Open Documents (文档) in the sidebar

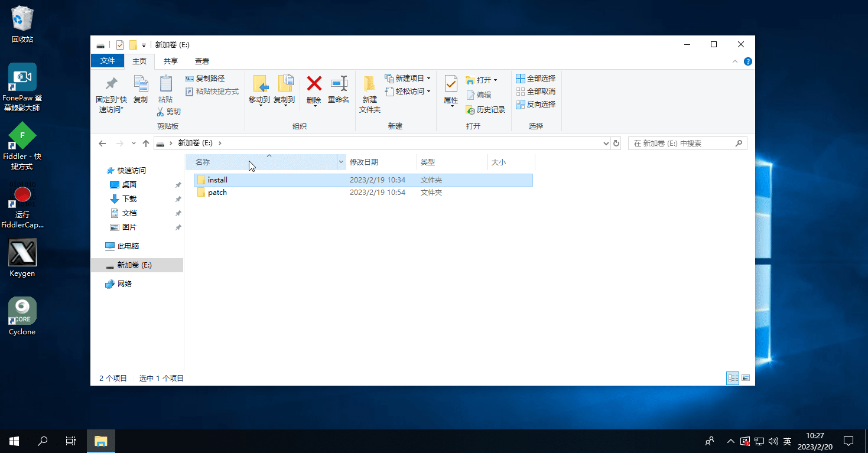coord(123,213)
